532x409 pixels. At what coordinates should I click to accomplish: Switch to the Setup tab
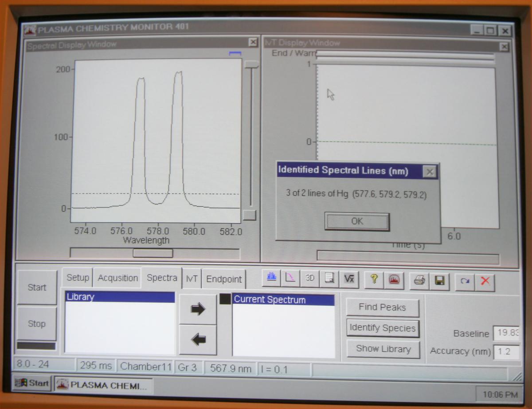tap(78, 278)
